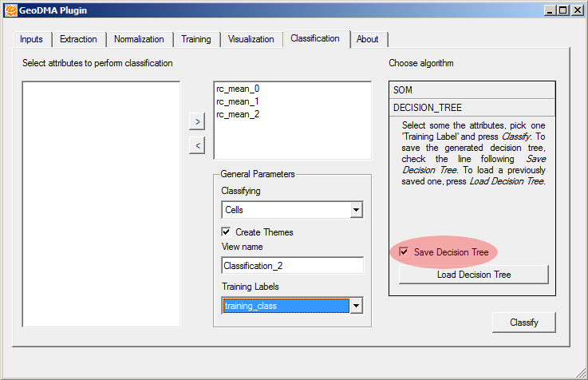588x380 pixels.
Task: Open the Extraction tab
Action: [x=78, y=39]
